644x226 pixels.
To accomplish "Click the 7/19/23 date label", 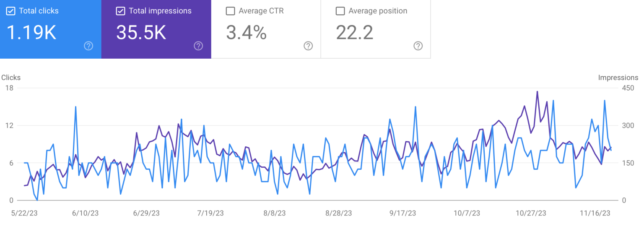I will click(x=210, y=213).
